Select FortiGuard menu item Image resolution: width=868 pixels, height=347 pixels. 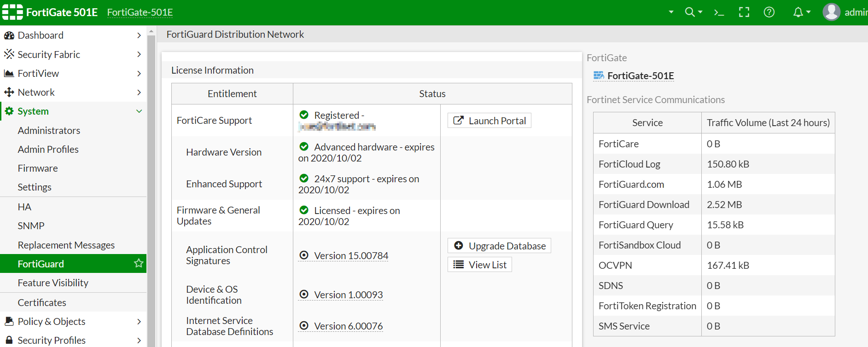[73, 264]
